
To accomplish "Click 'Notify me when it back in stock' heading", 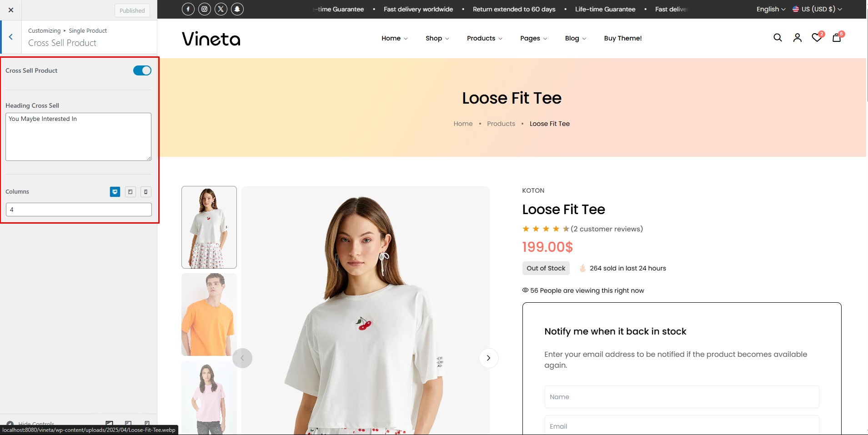I will 615,331.
